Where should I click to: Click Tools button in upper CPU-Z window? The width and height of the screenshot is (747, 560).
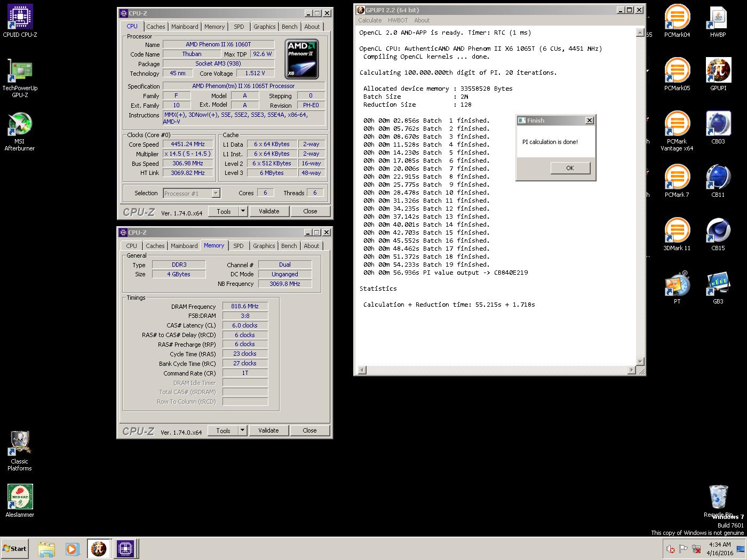224,211
